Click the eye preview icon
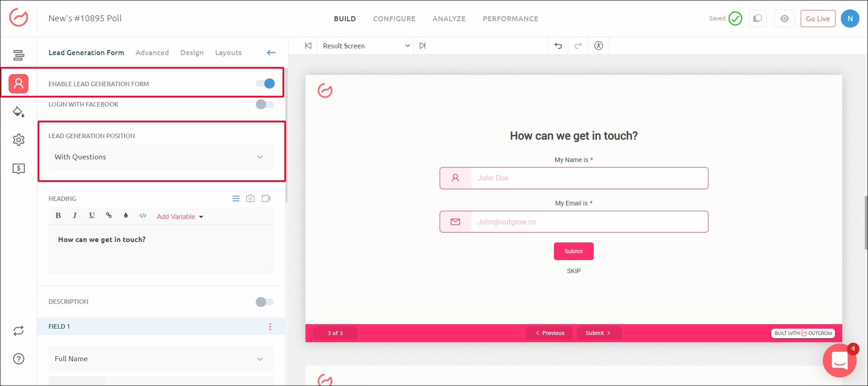The image size is (868, 386). click(784, 19)
